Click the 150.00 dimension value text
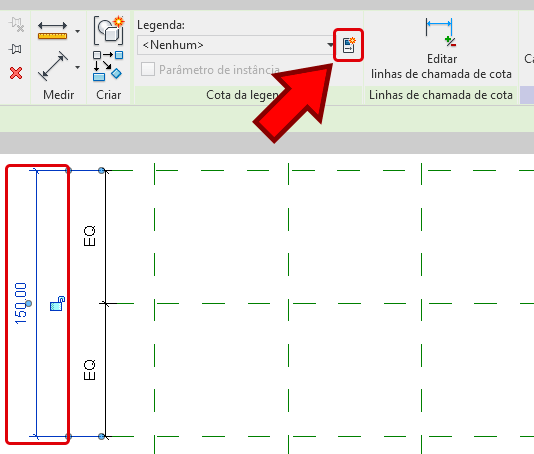534x454 pixels. pos(20,303)
